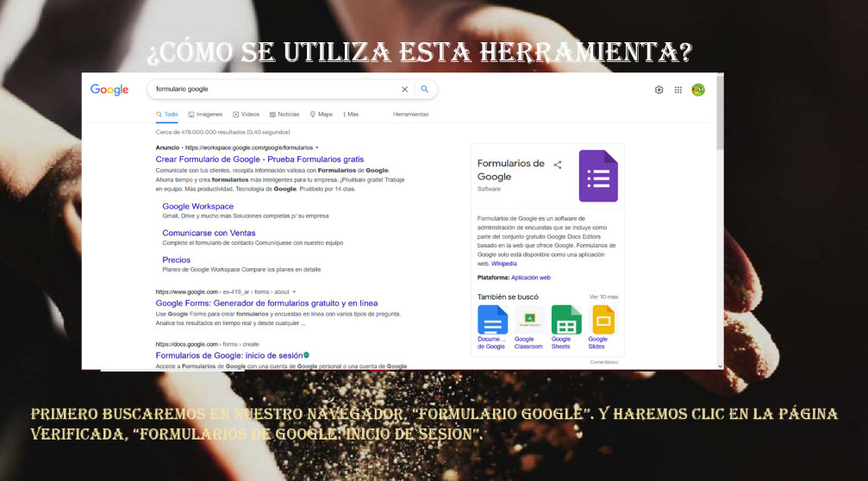The image size is (868, 481).
Task: Open Formularios de Google: inicio de sesión link
Action: tap(228, 355)
